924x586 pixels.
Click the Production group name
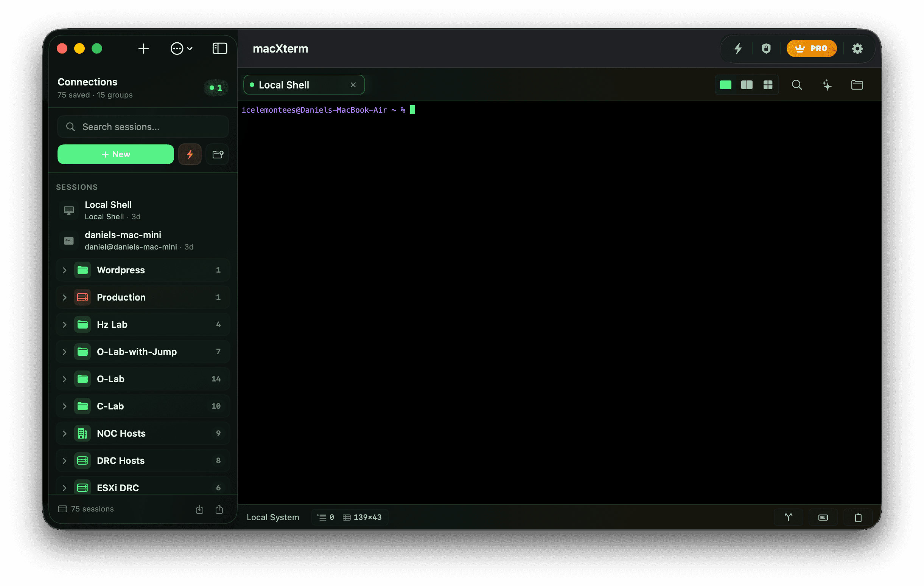click(x=121, y=298)
